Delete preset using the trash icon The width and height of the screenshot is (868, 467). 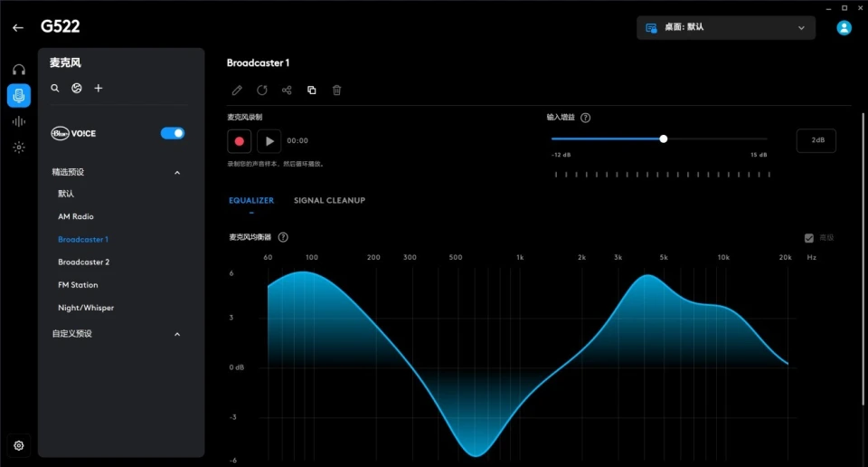point(337,91)
